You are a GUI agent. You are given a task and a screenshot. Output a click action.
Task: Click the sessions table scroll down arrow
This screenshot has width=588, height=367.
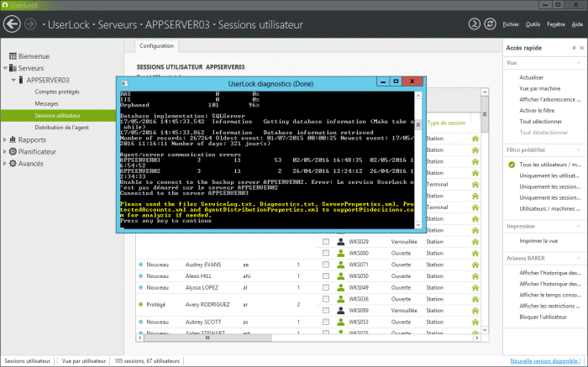[x=485, y=330]
